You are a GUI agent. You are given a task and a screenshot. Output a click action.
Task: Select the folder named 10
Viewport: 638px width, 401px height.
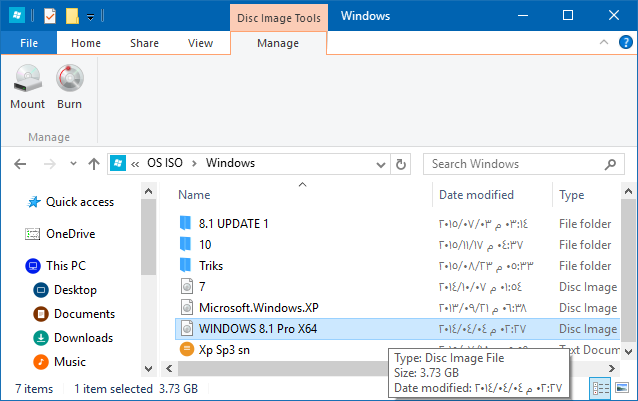point(205,245)
